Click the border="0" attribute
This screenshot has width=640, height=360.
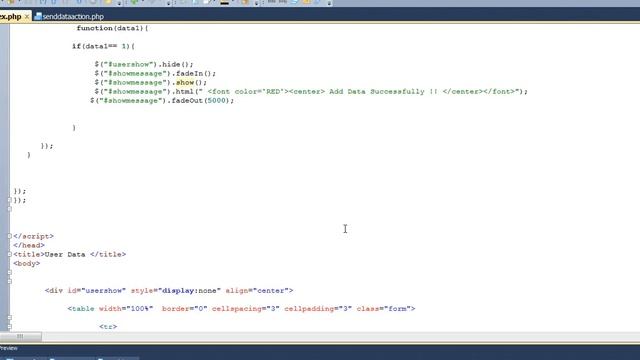click(x=184, y=309)
